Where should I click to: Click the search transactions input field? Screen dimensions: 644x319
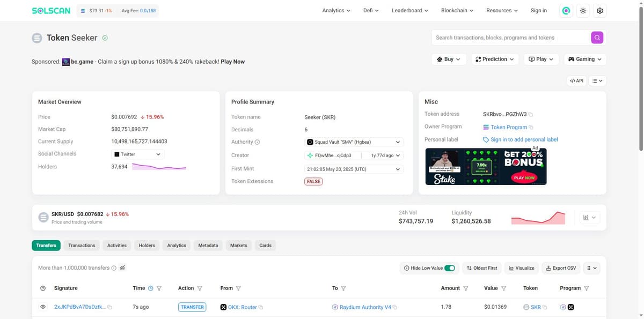coord(510,38)
